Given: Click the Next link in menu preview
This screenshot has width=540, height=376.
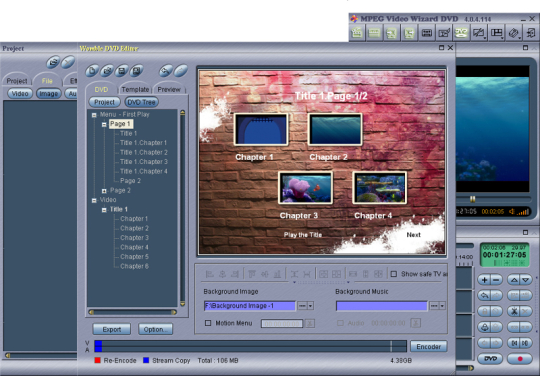Looking at the screenshot, I should click(413, 235).
